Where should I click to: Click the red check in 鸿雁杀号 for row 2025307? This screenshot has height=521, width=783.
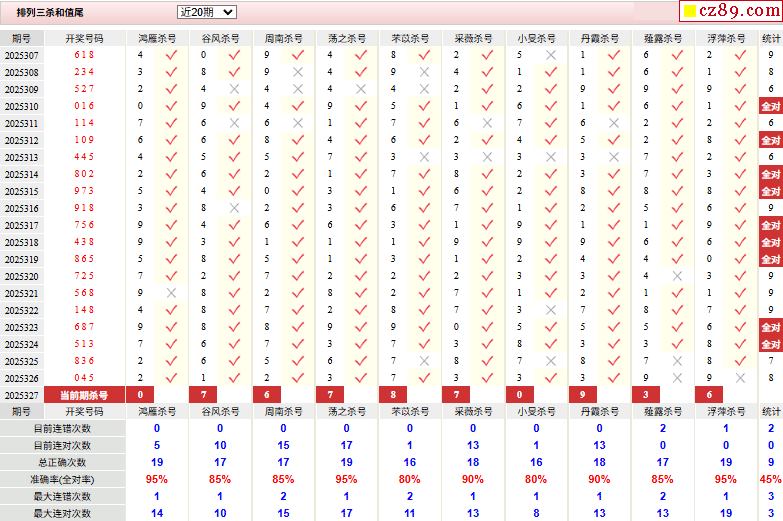pyautogui.click(x=171, y=55)
